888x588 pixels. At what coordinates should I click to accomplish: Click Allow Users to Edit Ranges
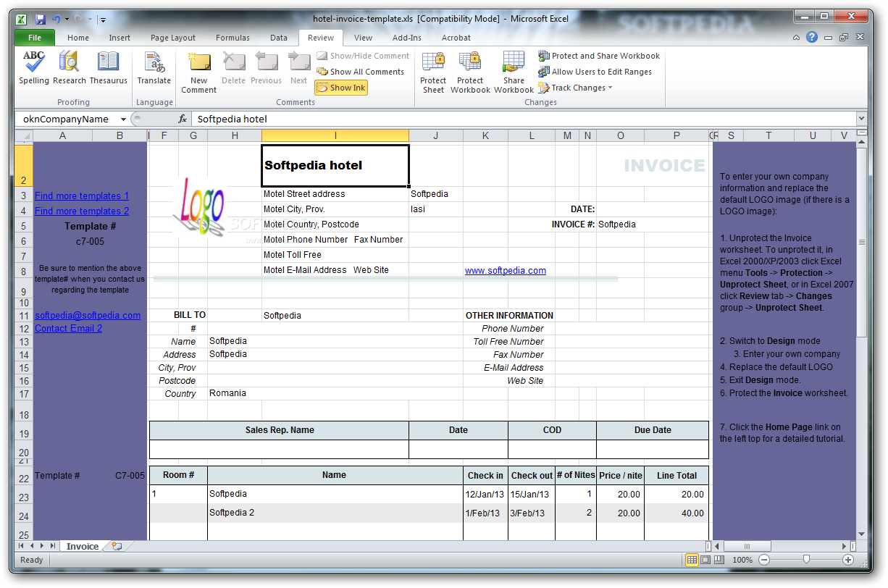[x=595, y=72]
